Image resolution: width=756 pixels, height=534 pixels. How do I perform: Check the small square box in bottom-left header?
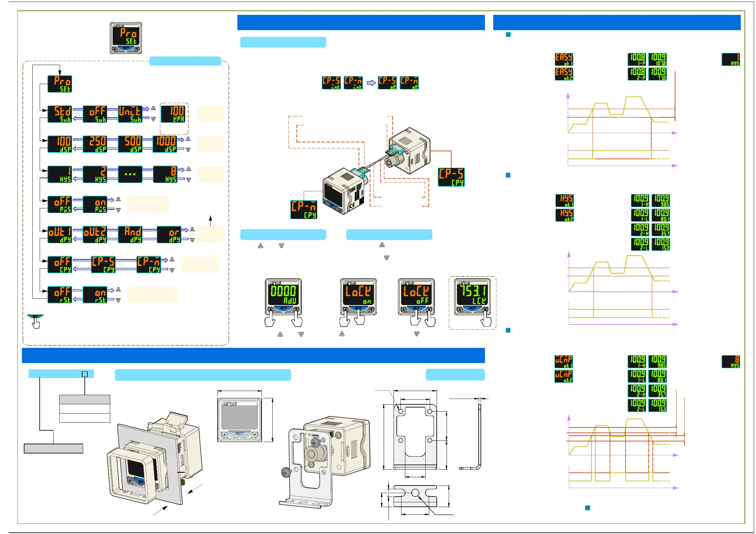(x=85, y=374)
